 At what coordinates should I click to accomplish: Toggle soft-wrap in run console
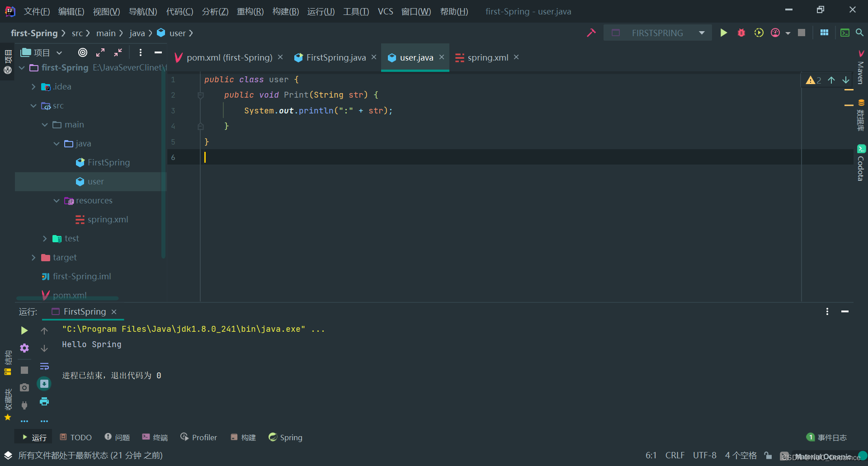(44, 366)
